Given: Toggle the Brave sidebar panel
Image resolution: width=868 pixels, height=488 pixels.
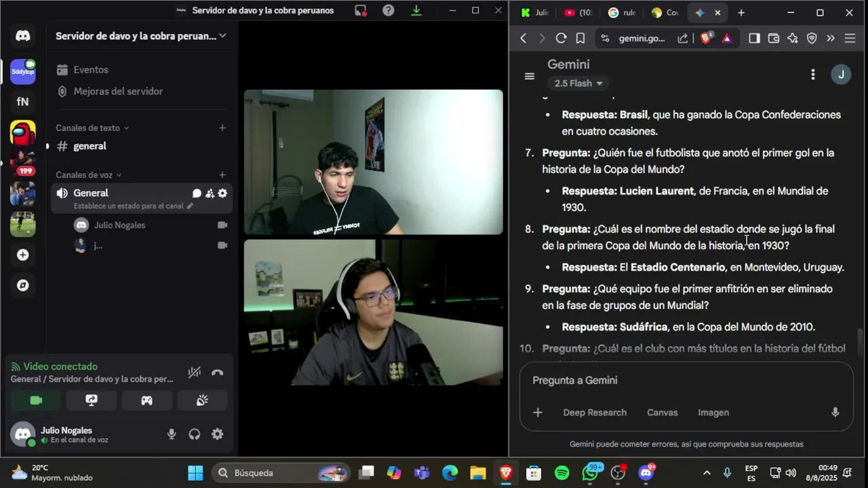Looking at the screenshot, I should (x=754, y=39).
